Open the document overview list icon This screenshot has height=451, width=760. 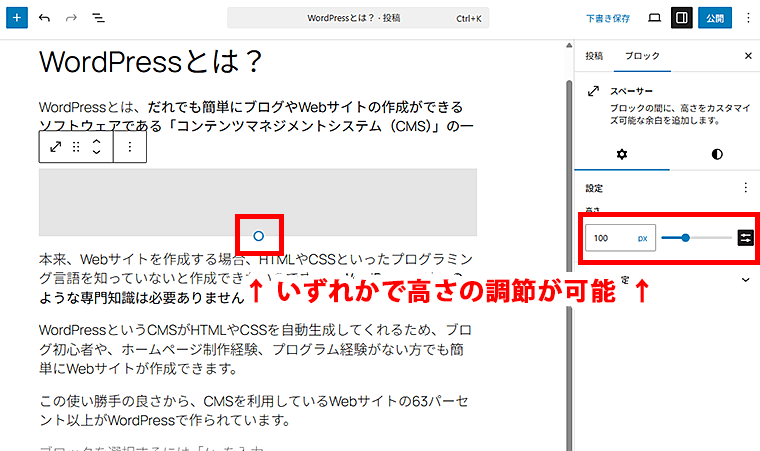[98, 18]
